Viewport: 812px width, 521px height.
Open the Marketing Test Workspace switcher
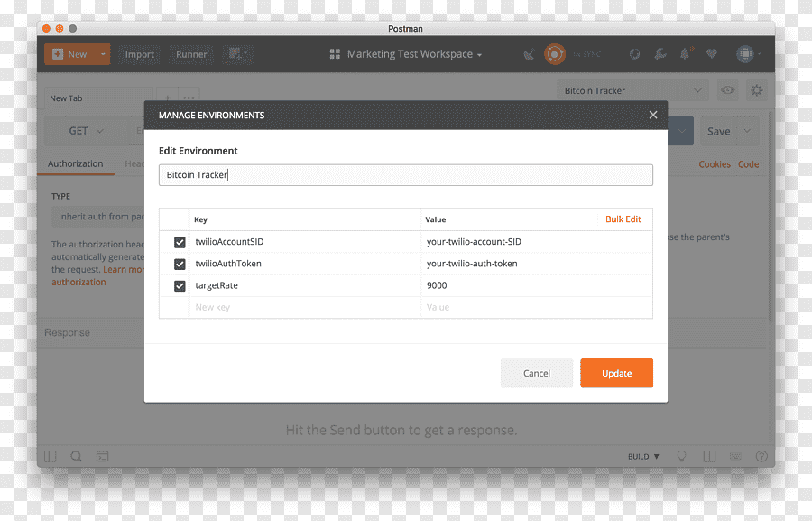414,54
